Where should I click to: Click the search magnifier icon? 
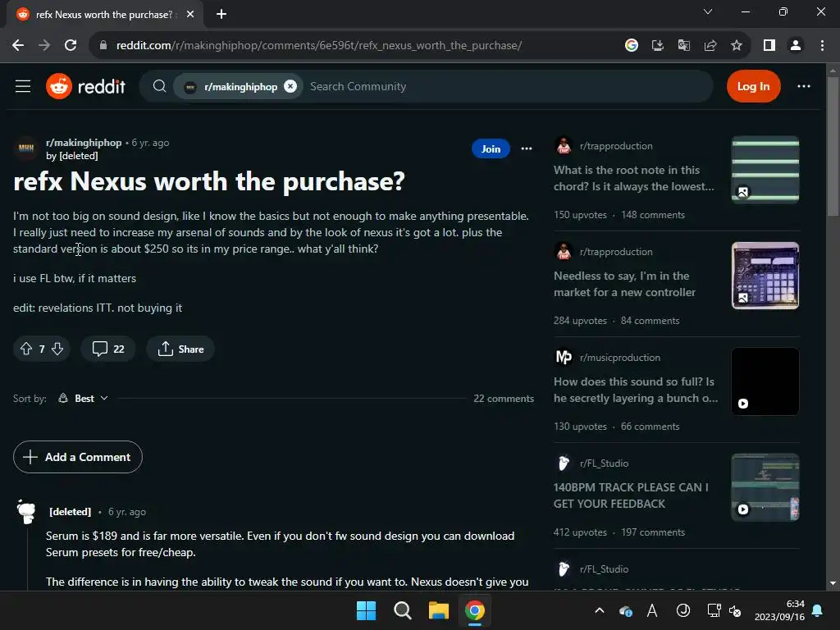pos(159,86)
